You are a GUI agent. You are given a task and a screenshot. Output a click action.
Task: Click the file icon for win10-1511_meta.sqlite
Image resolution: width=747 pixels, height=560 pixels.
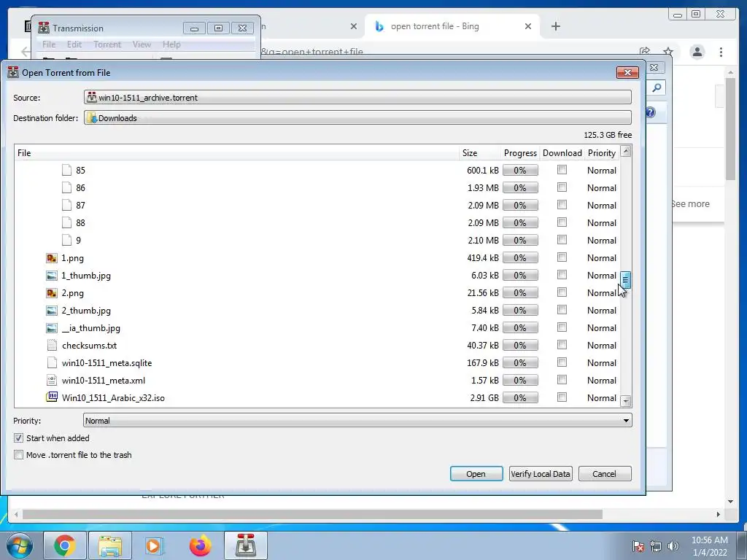click(52, 363)
